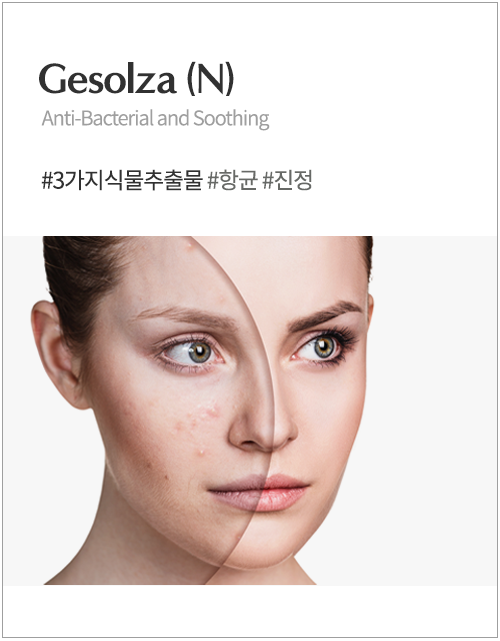Select the #항균 hashtag
500x641 pixels.
[233, 180]
